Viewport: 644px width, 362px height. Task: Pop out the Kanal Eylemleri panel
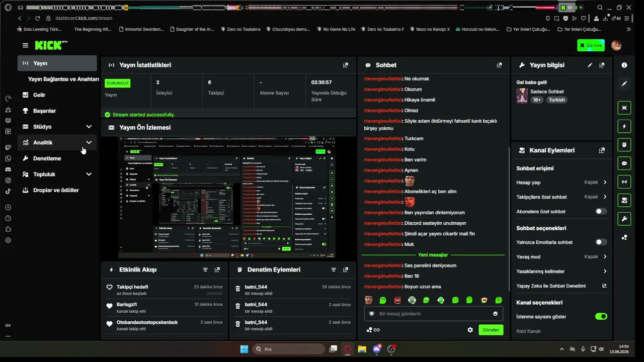(x=602, y=150)
